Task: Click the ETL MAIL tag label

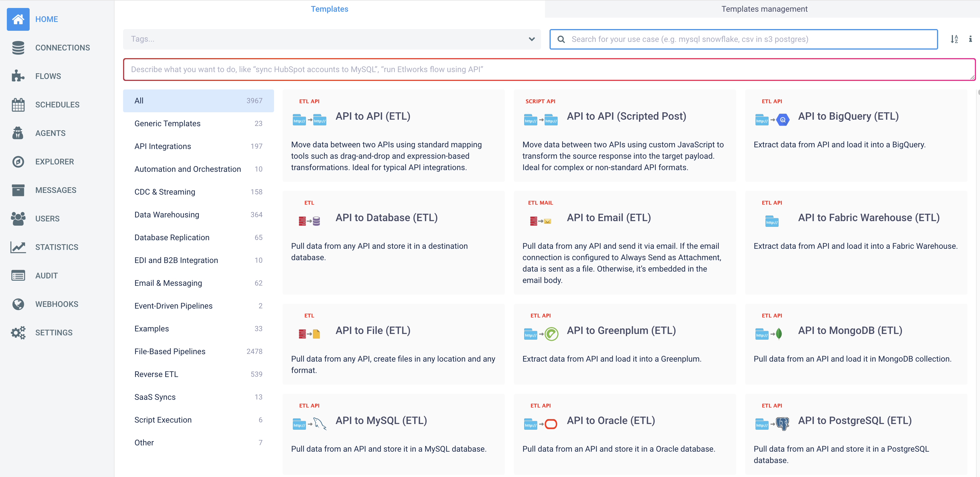Action: coord(540,203)
